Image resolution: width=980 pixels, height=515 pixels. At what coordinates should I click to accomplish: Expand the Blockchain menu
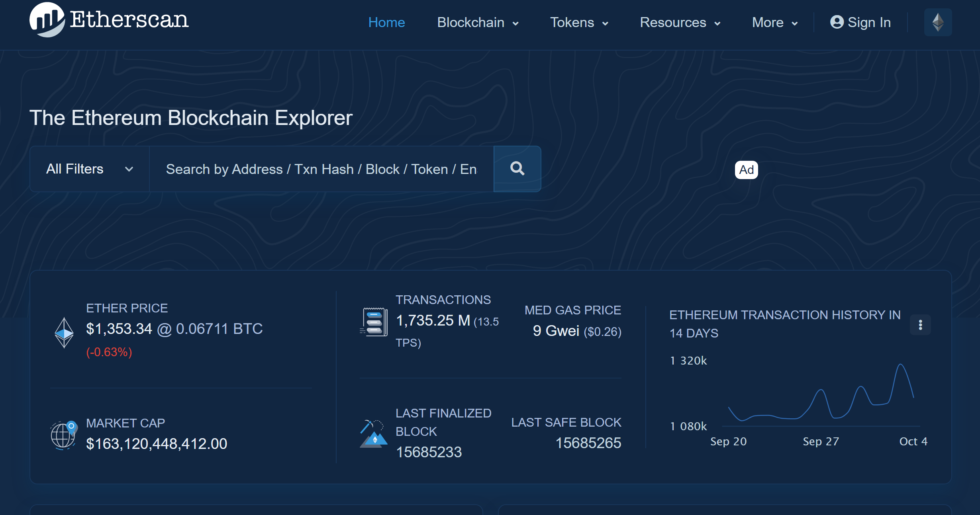coord(478,23)
